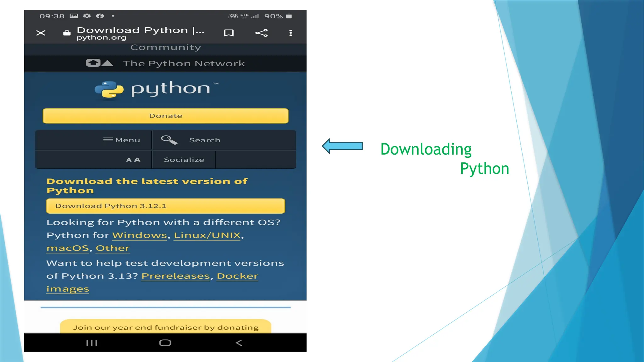Viewport: 644px width, 362px height.
Task: Tap the padlock site security icon
Action: [x=67, y=33]
